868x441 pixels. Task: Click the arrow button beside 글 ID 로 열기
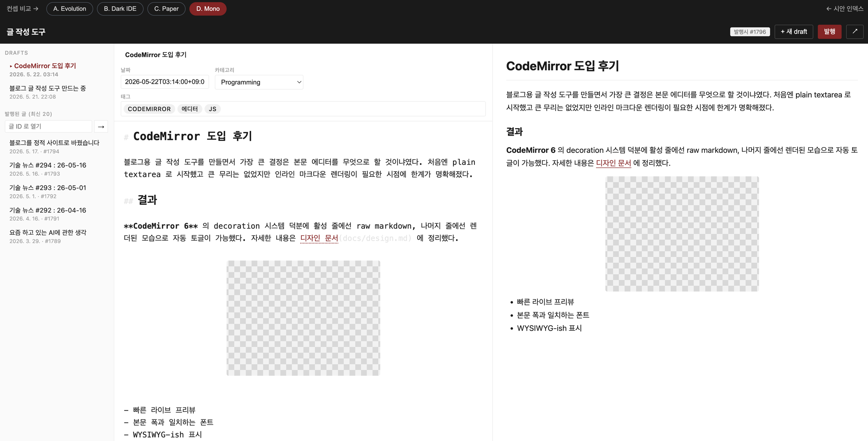pos(101,127)
